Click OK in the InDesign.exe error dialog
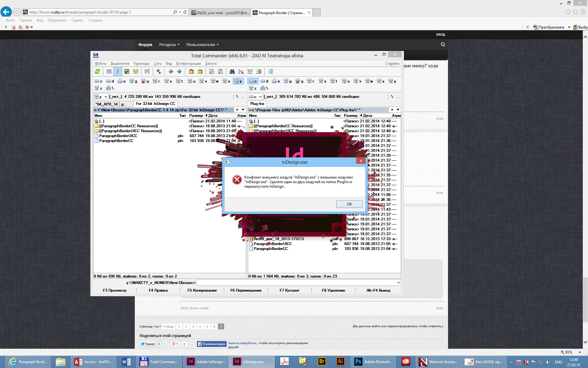The image size is (588, 368). tap(349, 204)
